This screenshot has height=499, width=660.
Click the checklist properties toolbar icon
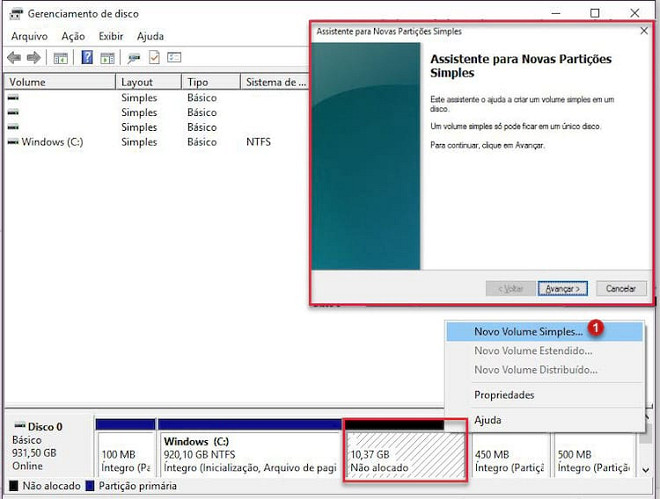click(154, 57)
